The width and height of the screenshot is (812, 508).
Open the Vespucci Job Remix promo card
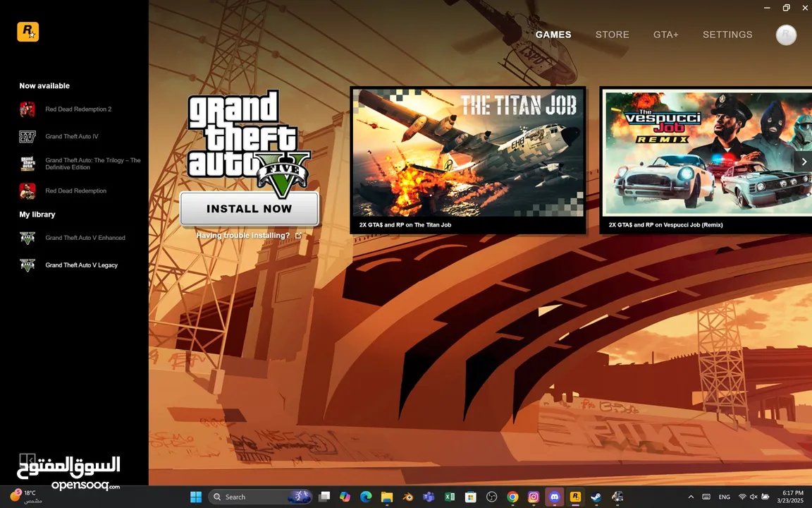[x=706, y=160]
